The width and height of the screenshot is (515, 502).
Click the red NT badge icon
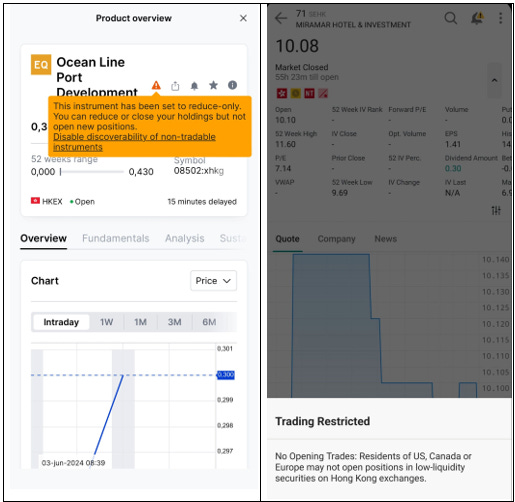[309, 93]
